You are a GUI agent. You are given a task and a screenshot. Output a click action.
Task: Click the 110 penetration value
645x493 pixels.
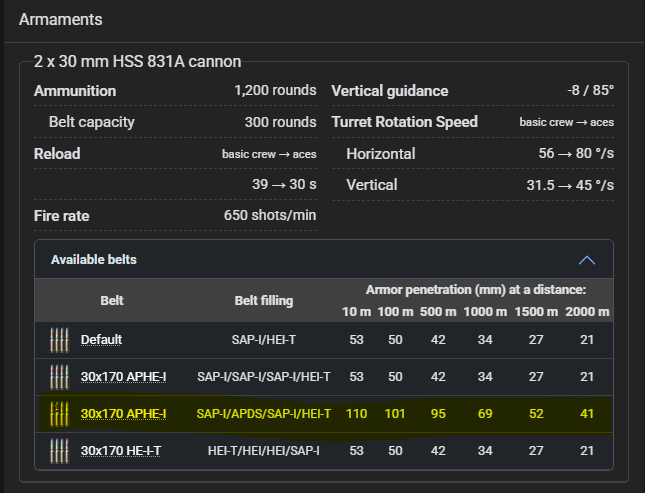(x=357, y=414)
